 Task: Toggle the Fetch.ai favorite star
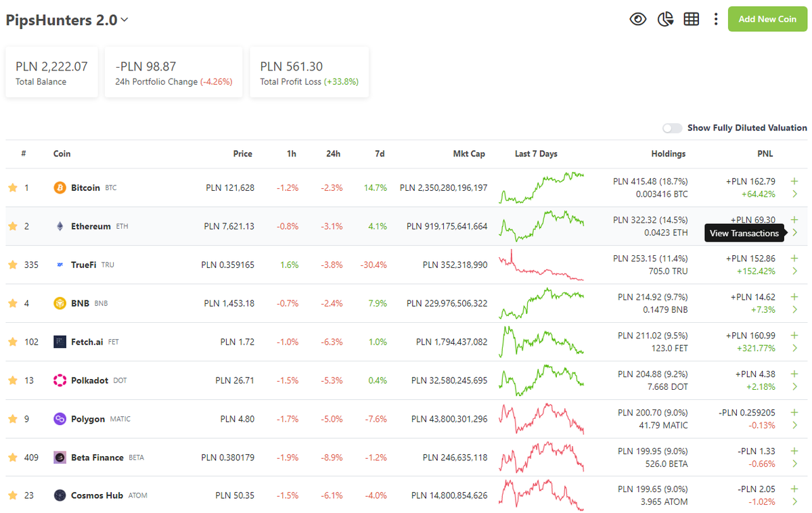[x=12, y=342]
